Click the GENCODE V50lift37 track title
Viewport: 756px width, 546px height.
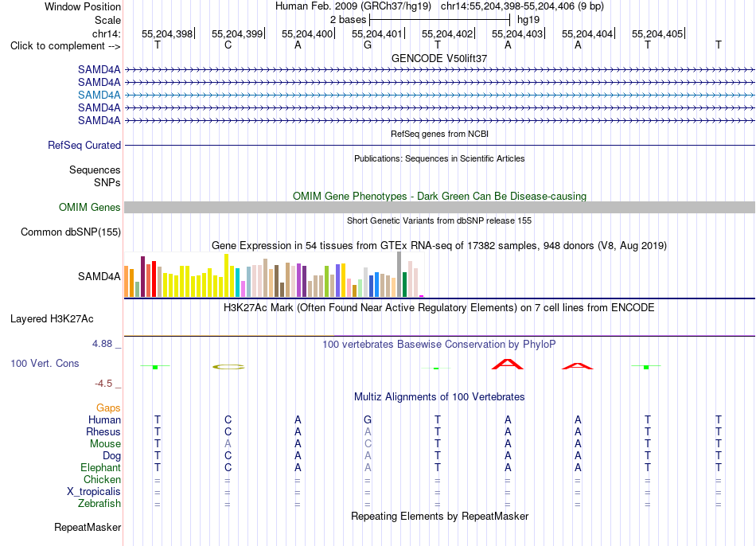pyautogui.click(x=439, y=58)
